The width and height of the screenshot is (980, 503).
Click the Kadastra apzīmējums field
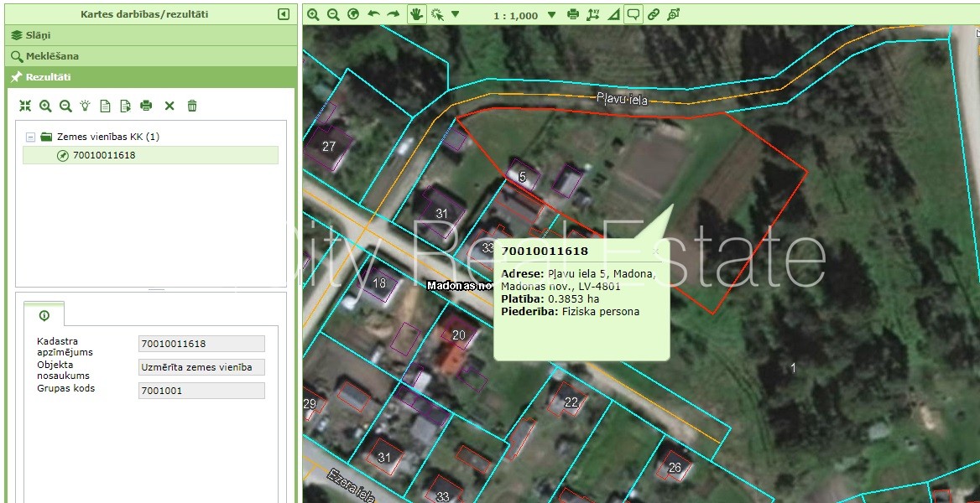tap(201, 344)
